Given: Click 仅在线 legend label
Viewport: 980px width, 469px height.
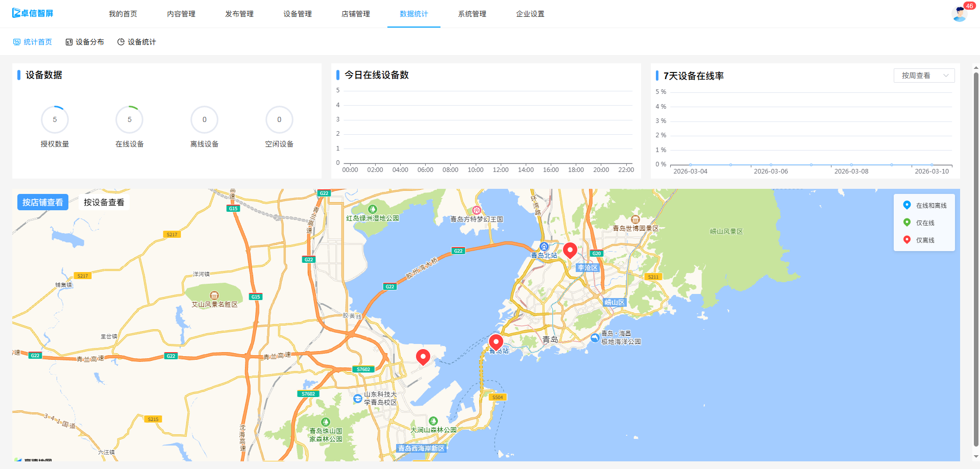Looking at the screenshot, I should coord(925,223).
